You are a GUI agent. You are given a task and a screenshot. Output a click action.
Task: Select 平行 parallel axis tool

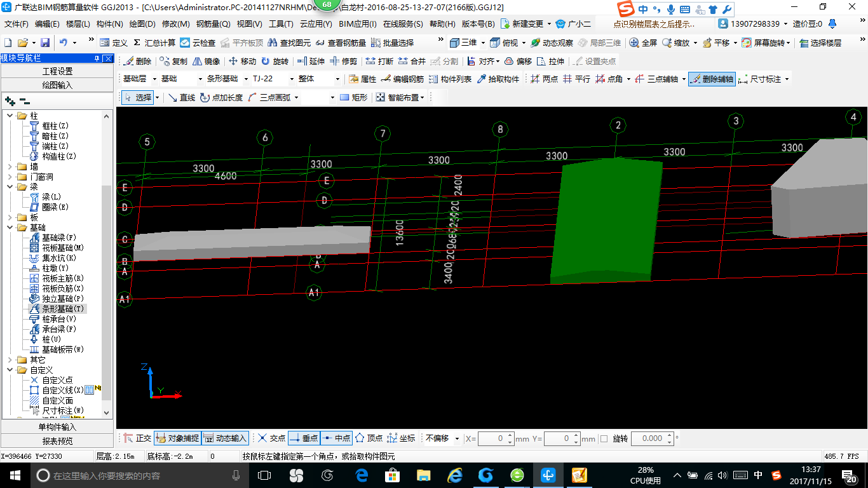click(x=577, y=79)
